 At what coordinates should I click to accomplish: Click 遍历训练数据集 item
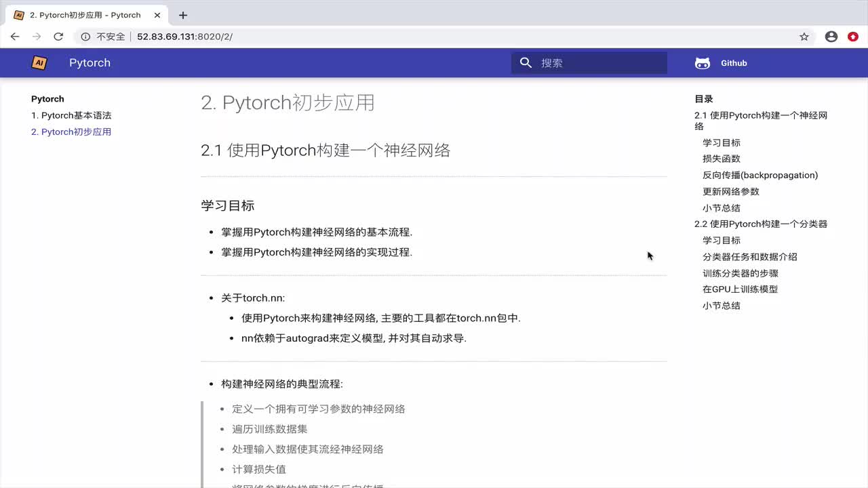(x=270, y=429)
